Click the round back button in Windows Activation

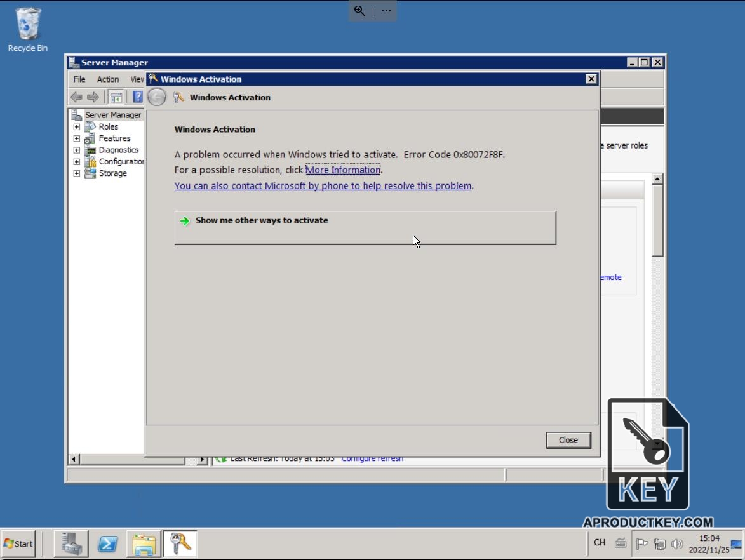point(157,97)
